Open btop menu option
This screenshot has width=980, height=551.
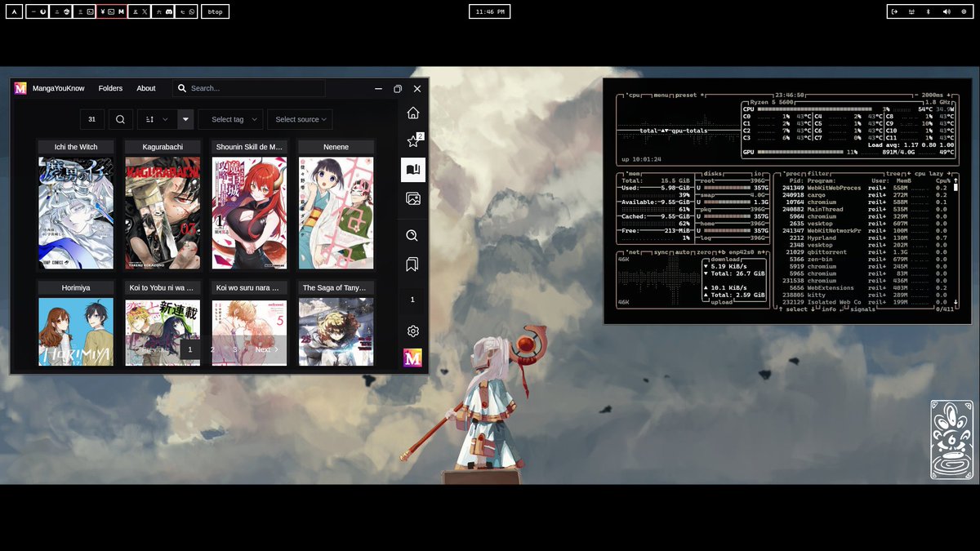pyautogui.click(x=661, y=95)
